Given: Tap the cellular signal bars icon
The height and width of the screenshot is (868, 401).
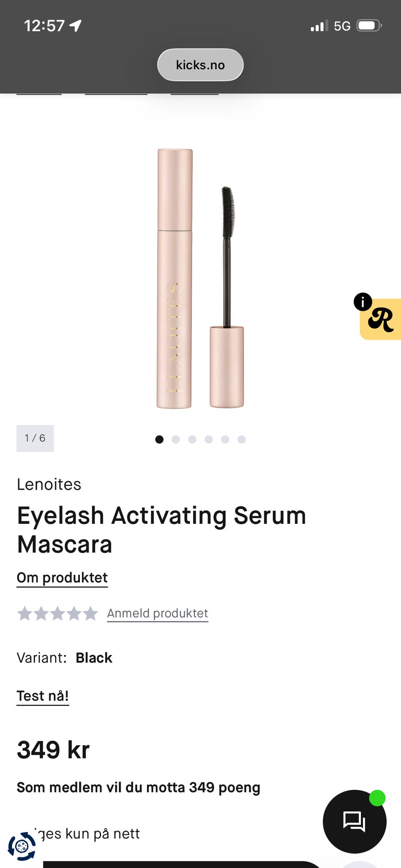Looking at the screenshot, I should click(x=319, y=26).
